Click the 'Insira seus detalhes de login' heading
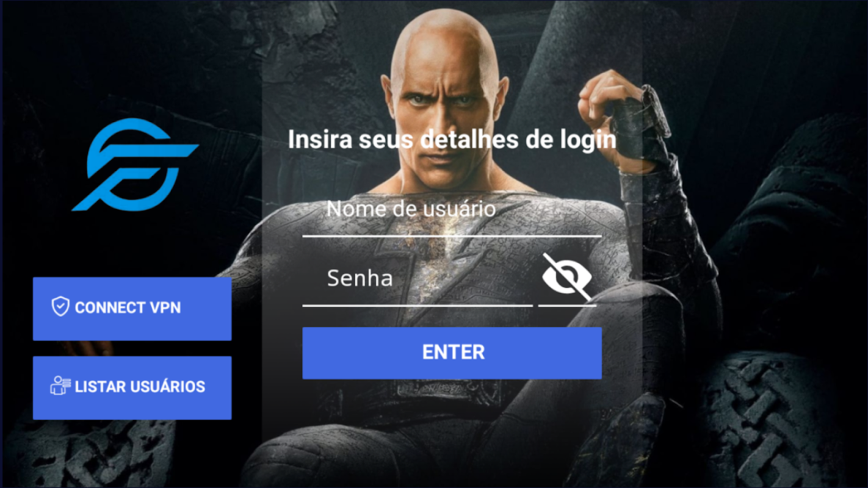The width and height of the screenshot is (868, 488). (x=452, y=140)
